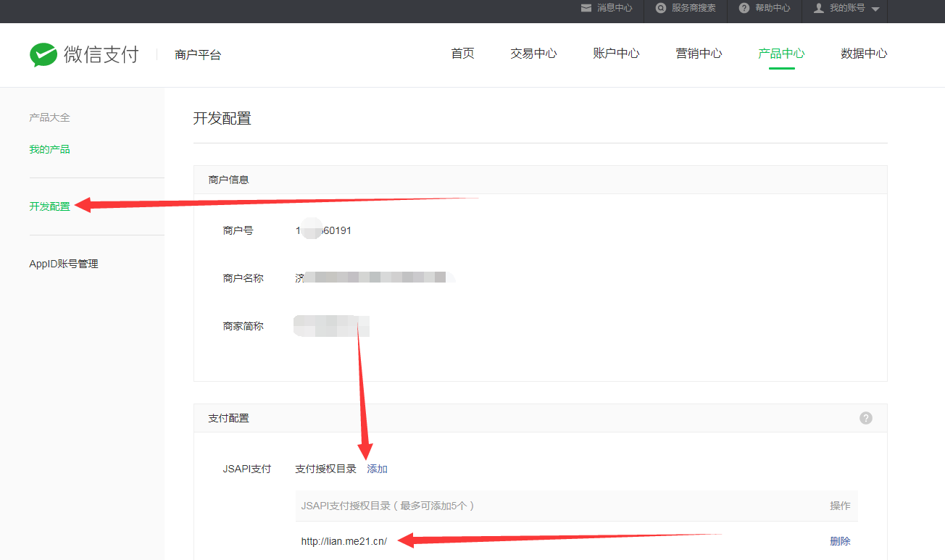Click the help question mark in 支付配置 header
The width and height of the screenshot is (945, 560).
866,418
